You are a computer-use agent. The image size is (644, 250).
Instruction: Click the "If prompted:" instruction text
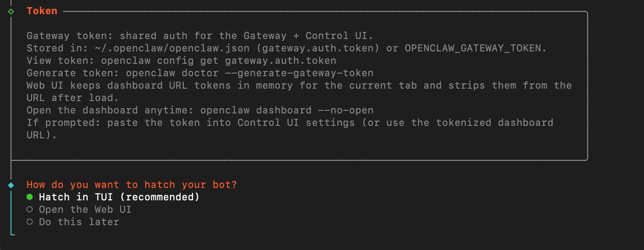63,122
